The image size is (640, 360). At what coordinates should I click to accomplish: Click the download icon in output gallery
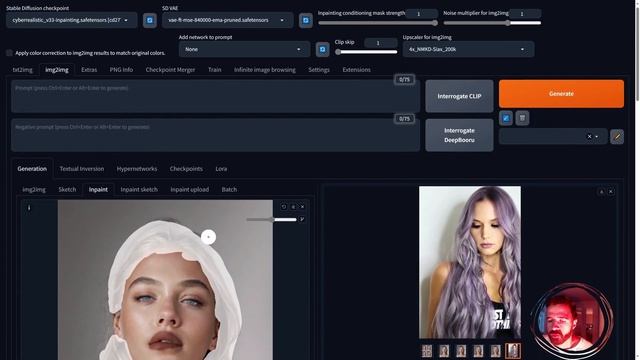pos(601,191)
